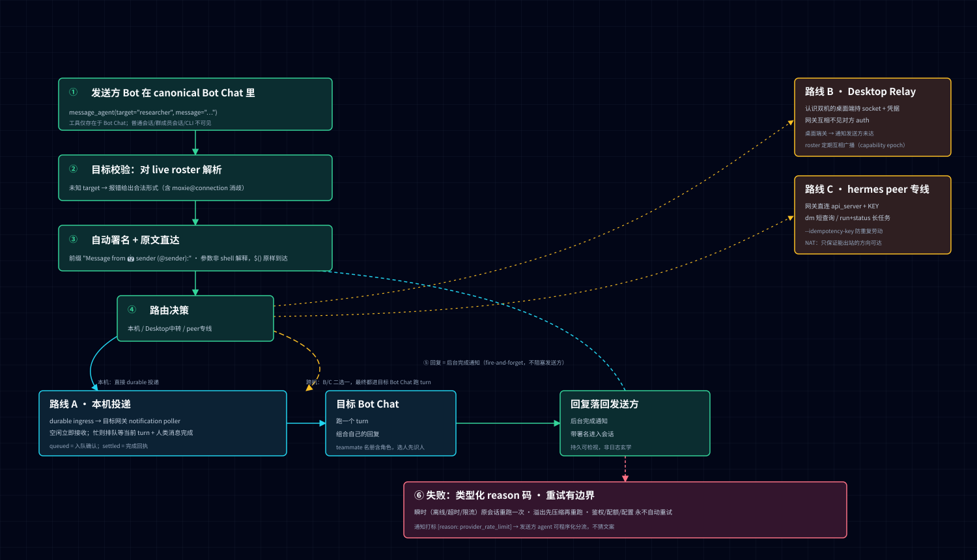
Task: Click the heading "⑥ 失败：类型化 reason 码 · 重试有边界"
Action: click(x=504, y=496)
